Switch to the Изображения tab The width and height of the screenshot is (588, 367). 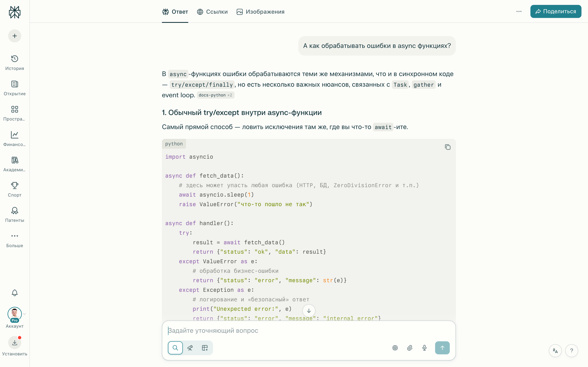coord(260,12)
